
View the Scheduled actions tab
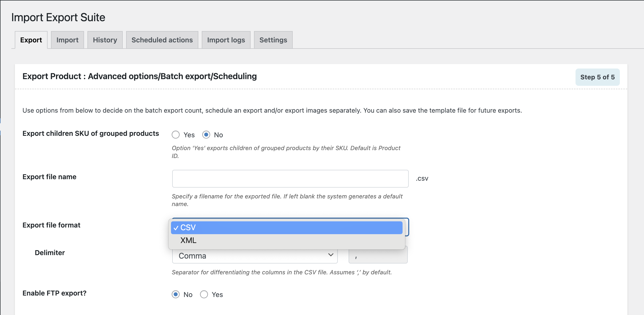(162, 39)
